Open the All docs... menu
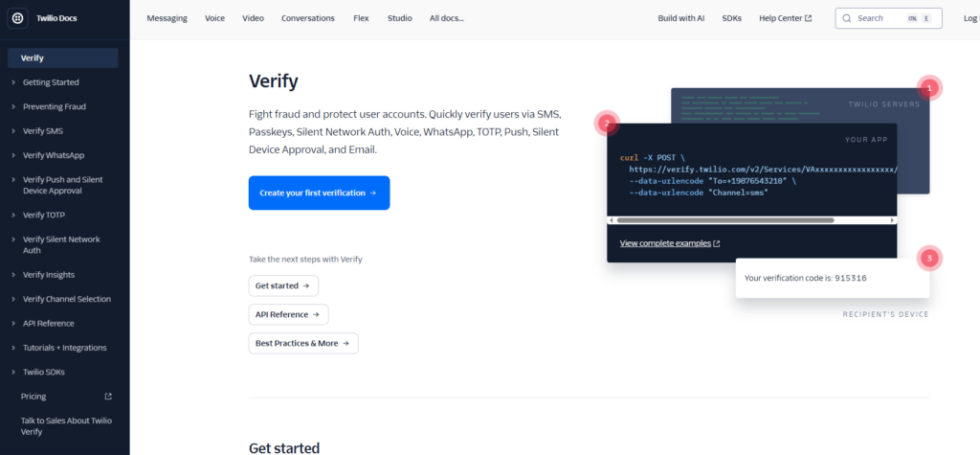The image size is (980, 455). coord(447,19)
